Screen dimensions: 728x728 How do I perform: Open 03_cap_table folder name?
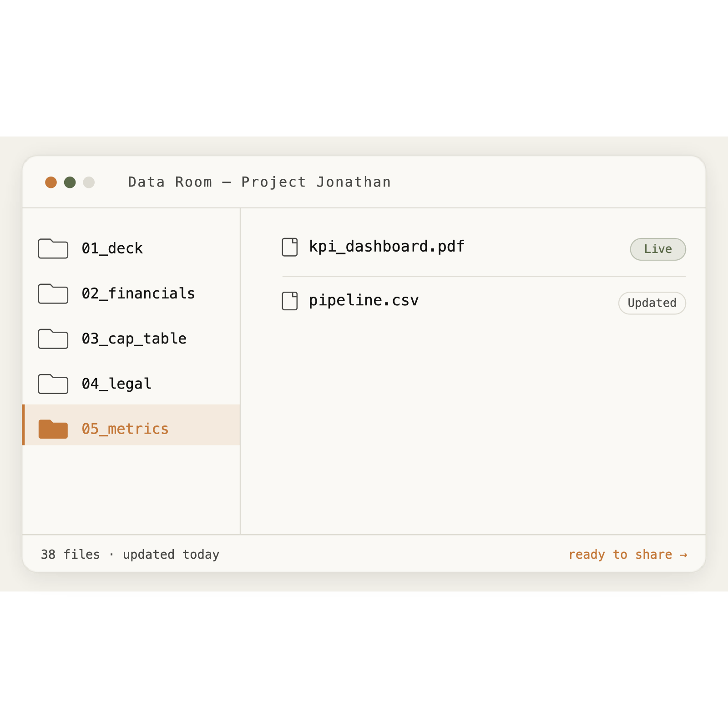coord(134,339)
